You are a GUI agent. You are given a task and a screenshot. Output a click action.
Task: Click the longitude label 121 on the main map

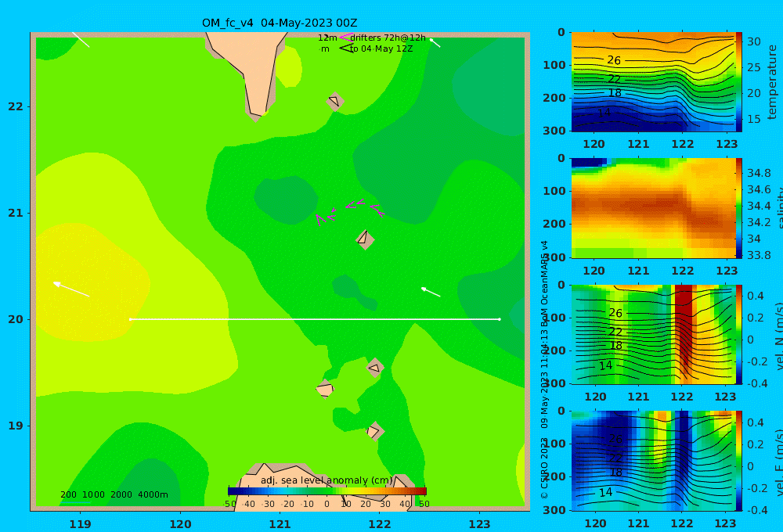[x=280, y=524]
